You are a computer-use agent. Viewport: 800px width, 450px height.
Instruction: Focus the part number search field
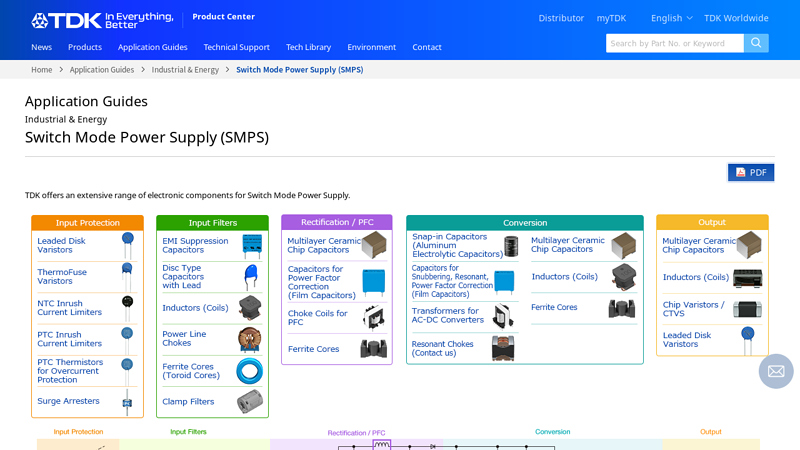674,43
